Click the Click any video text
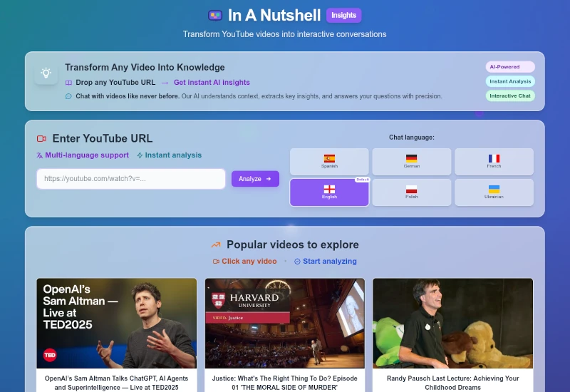 [249, 262]
